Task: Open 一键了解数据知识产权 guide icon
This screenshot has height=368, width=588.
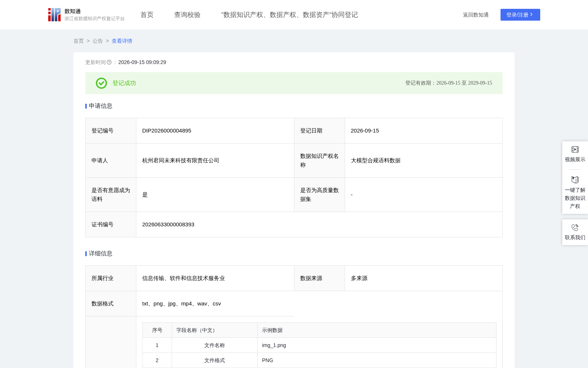Action: (x=575, y=180)
